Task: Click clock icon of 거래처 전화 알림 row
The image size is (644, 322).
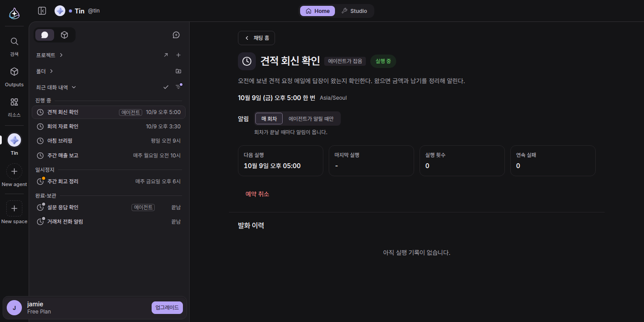Action: tap(40, 222)
